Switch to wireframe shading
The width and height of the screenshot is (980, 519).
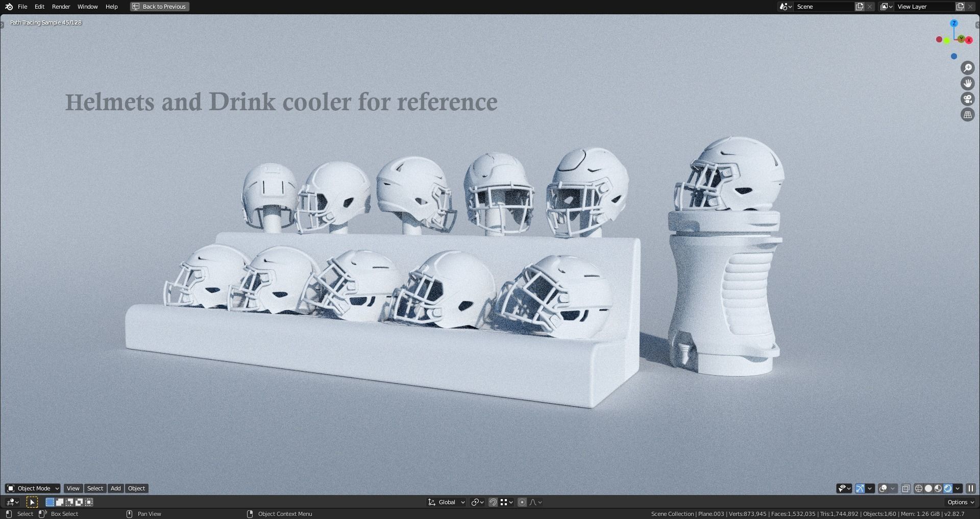(x=919, y=488)
